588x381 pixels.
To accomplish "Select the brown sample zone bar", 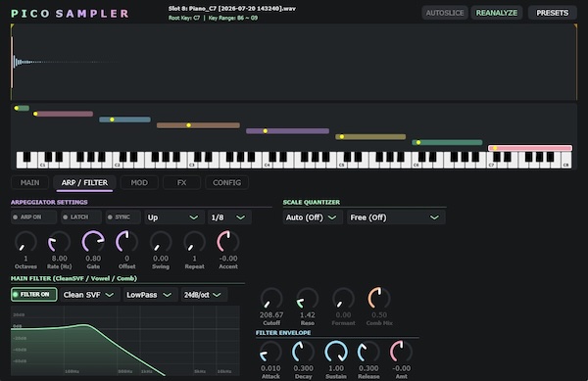I will tap(198, 125).
